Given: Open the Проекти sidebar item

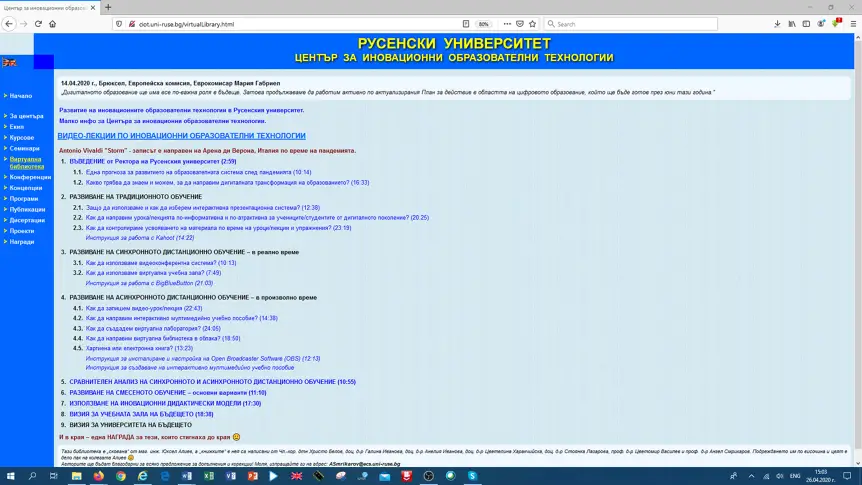Looking at the screenshot, I should coord(22,231).
